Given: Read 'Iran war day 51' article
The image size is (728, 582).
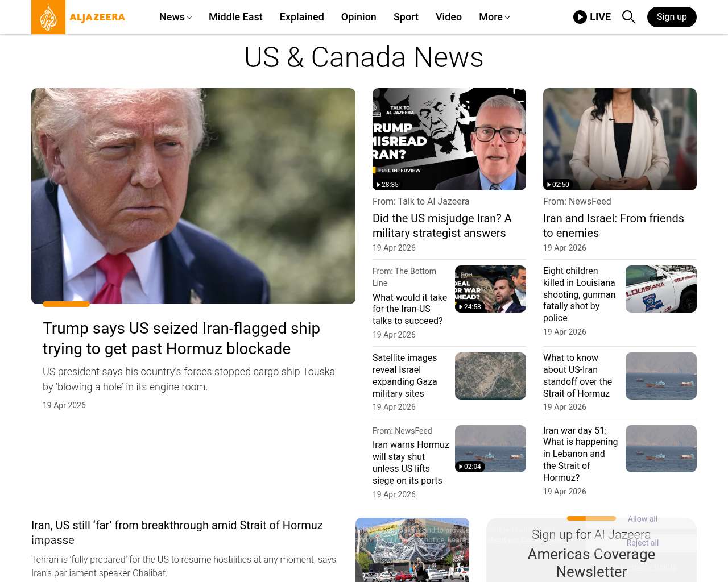Looking at the screenshot, I should coord(580,454).
